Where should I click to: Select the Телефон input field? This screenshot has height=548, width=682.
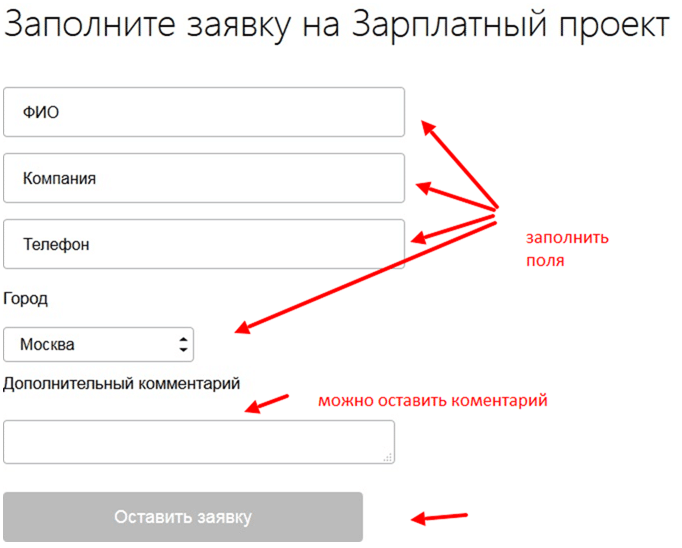pyautogui.click(x=204, y=244)
